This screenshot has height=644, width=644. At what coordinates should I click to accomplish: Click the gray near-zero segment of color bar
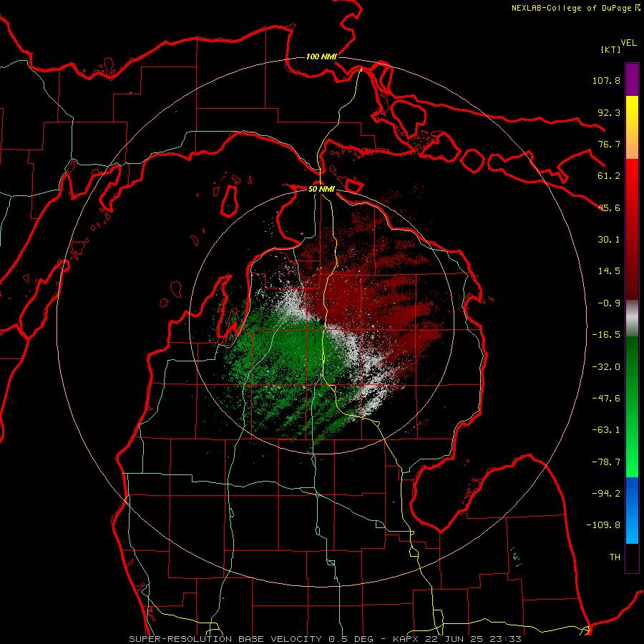coord(632,318)
